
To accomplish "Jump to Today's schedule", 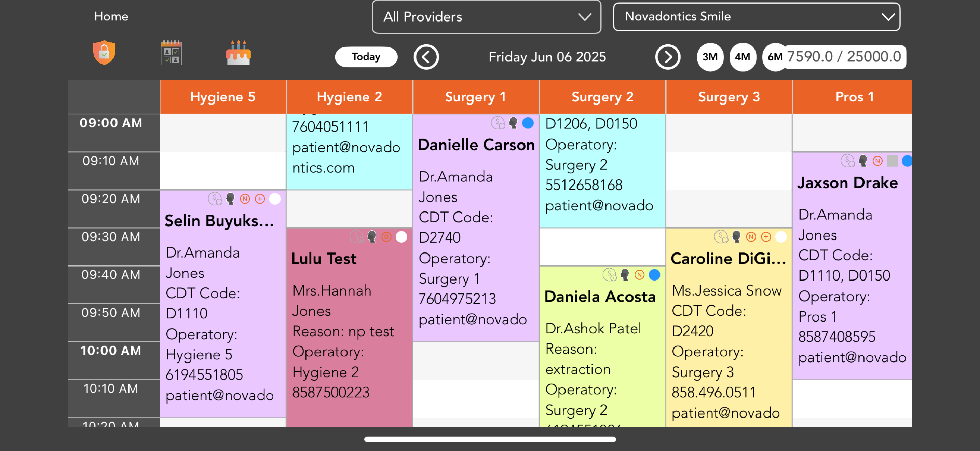I will 366,57.
